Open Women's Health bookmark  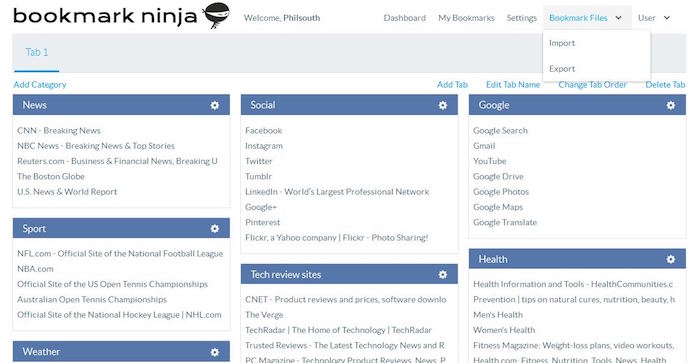click(504, 330)
